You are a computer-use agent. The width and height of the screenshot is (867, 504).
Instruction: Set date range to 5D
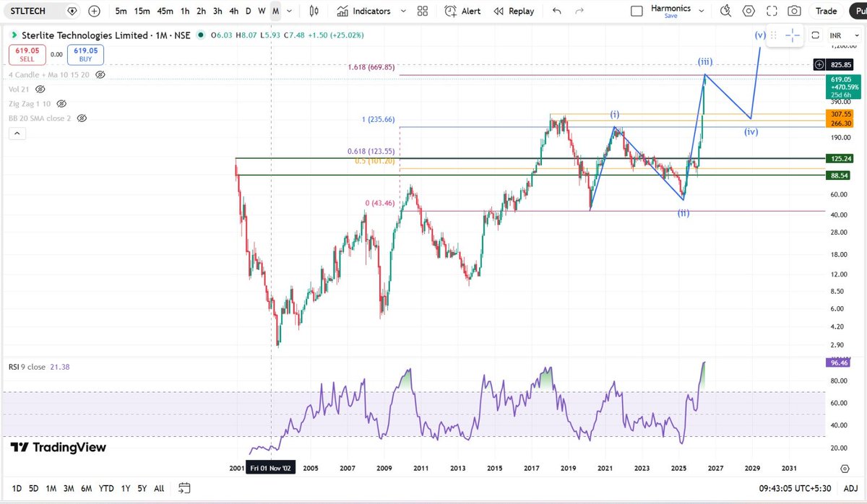tap(33, 488)
